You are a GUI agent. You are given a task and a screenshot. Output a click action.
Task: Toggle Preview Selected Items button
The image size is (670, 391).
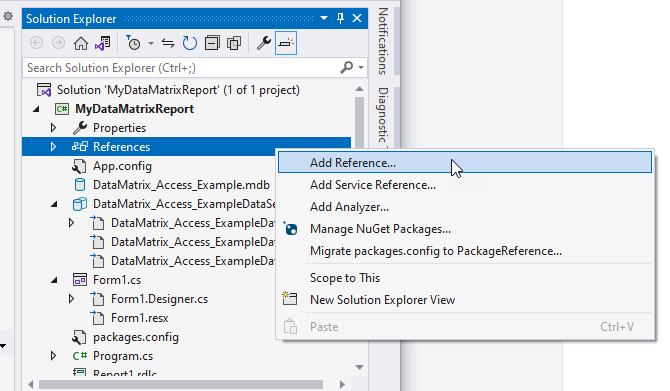coord(286,43)
